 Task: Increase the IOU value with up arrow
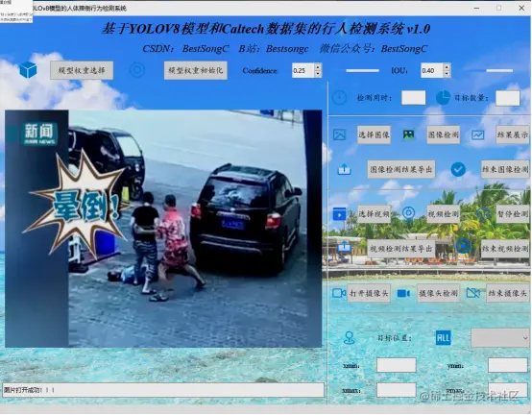[x=447, y=67]
